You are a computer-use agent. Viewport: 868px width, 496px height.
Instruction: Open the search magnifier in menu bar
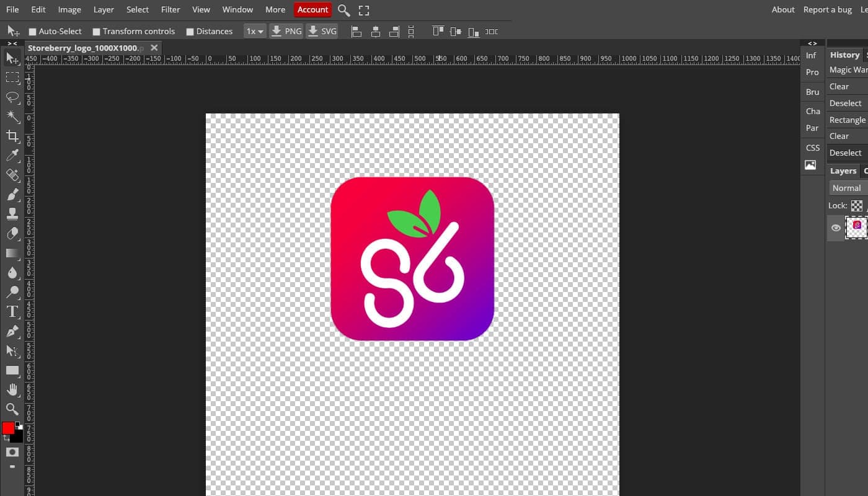344,10
